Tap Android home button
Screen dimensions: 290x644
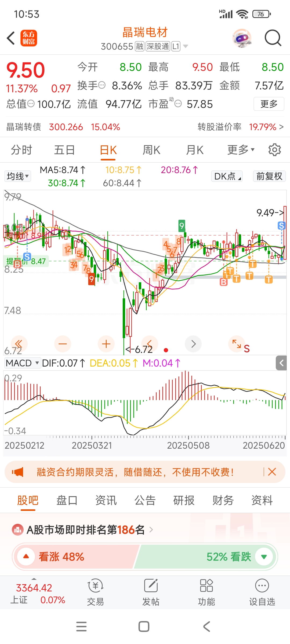(144, 627)
